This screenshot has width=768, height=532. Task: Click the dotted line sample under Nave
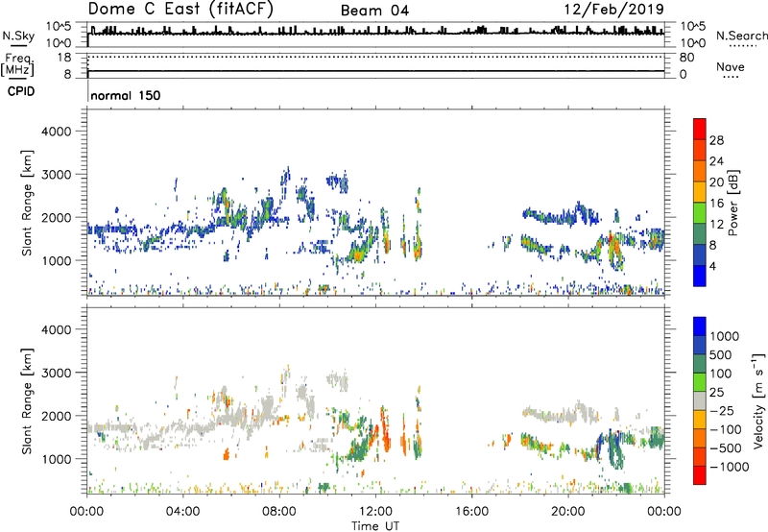pos(732,78)
